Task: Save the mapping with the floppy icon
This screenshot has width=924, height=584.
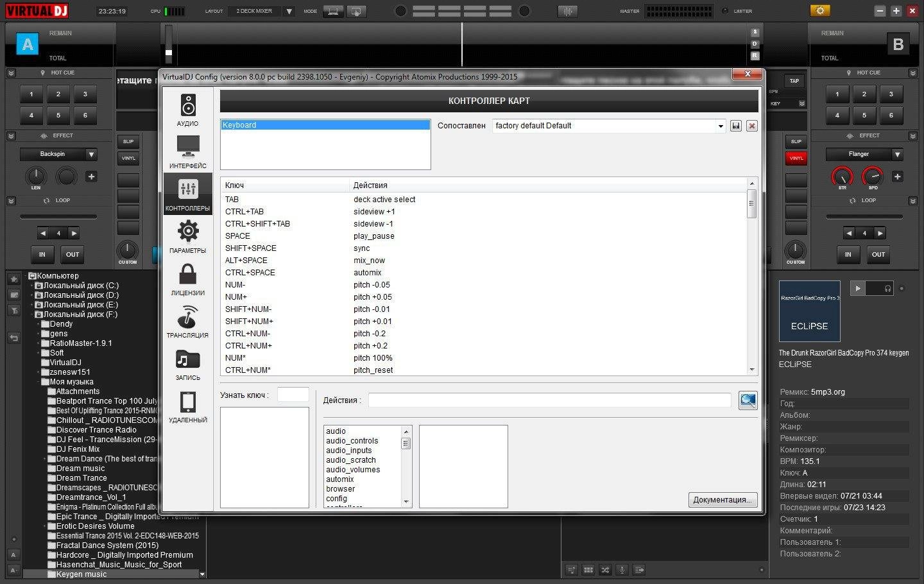Action: point(736,126)
